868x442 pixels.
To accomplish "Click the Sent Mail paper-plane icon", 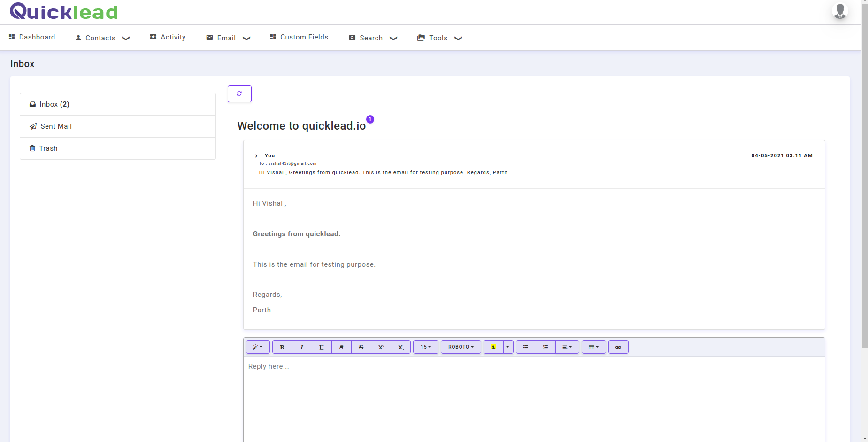I will coord(33,126).
